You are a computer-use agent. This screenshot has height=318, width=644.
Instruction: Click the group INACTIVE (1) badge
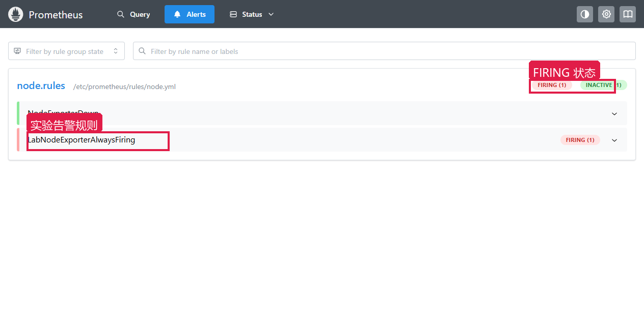pyautogui.click(x=604, y=85)
